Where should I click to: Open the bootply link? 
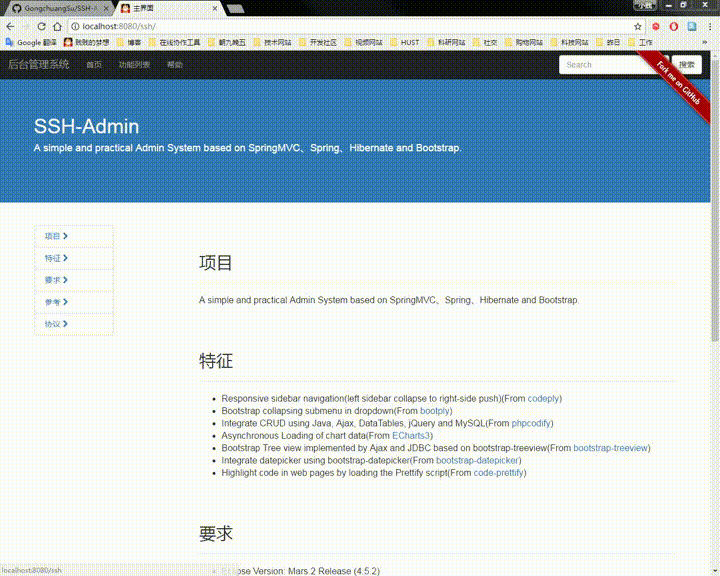(435, 411)
